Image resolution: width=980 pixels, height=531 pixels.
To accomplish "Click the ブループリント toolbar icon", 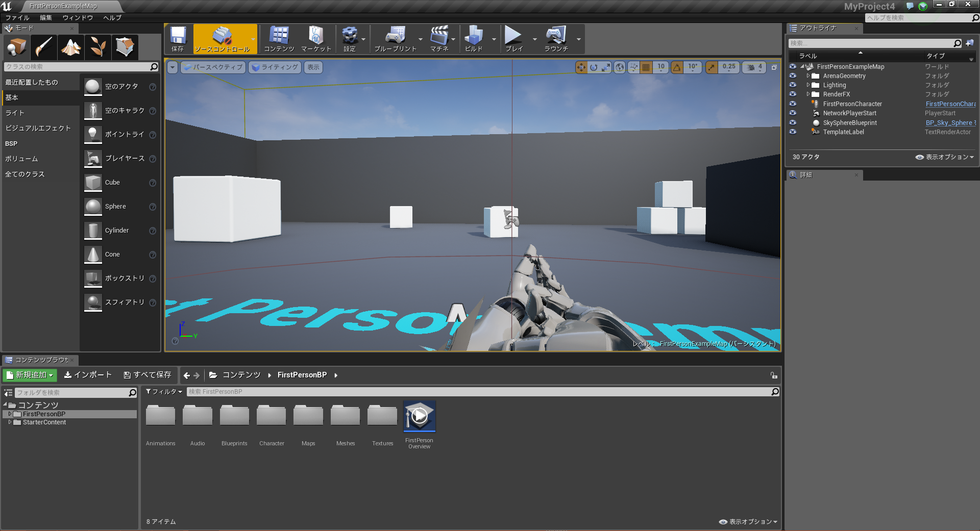I will pyautogui.click(x=395, y=39).
